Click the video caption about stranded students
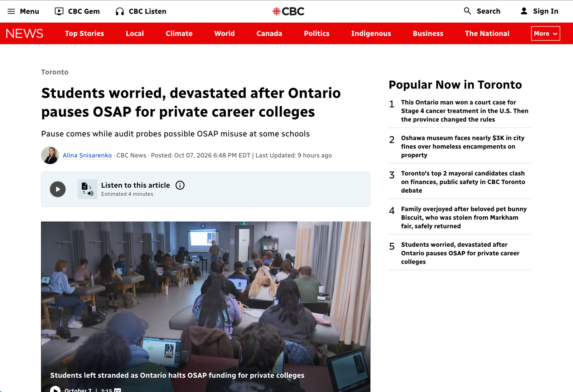This screenshot has height=392, width=573. pos(177,375)
